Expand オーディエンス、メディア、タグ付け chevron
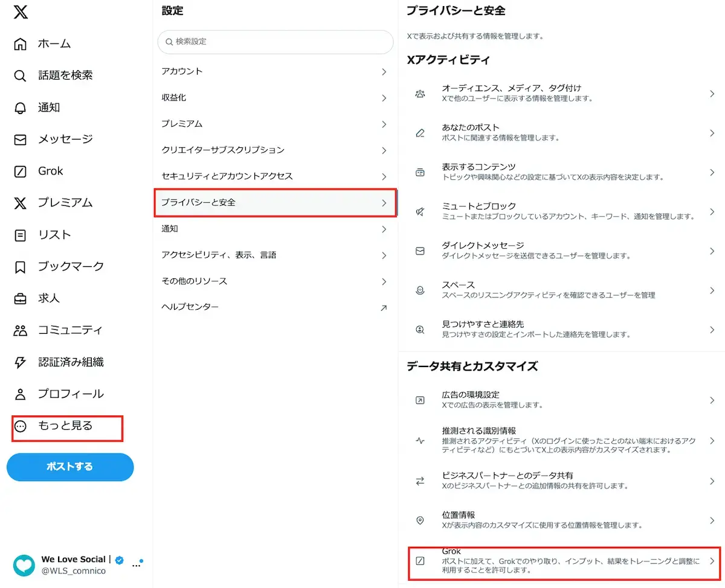The height and width of the screenshot is (588, 725). pyautogui.click(x=712, y=94)
